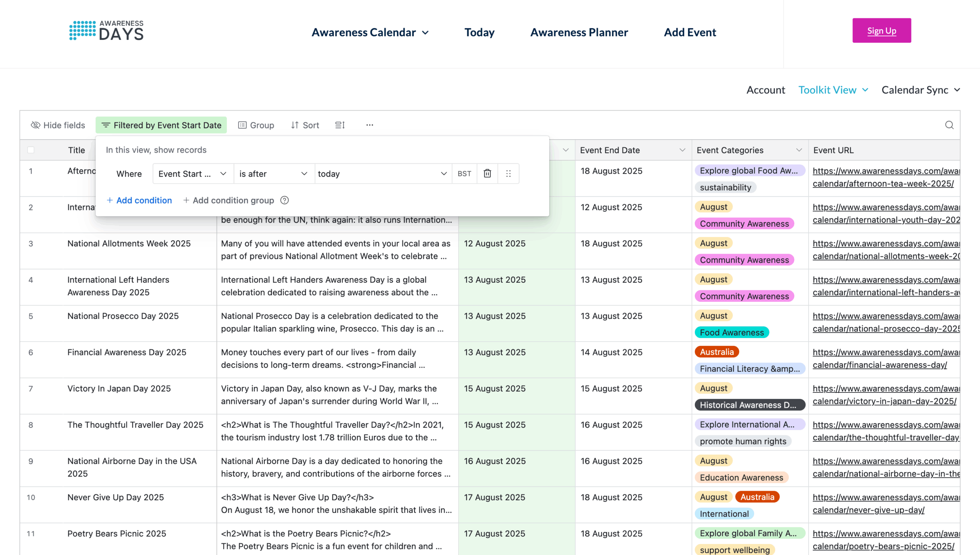Click the drag handle on filter condition

508,174
